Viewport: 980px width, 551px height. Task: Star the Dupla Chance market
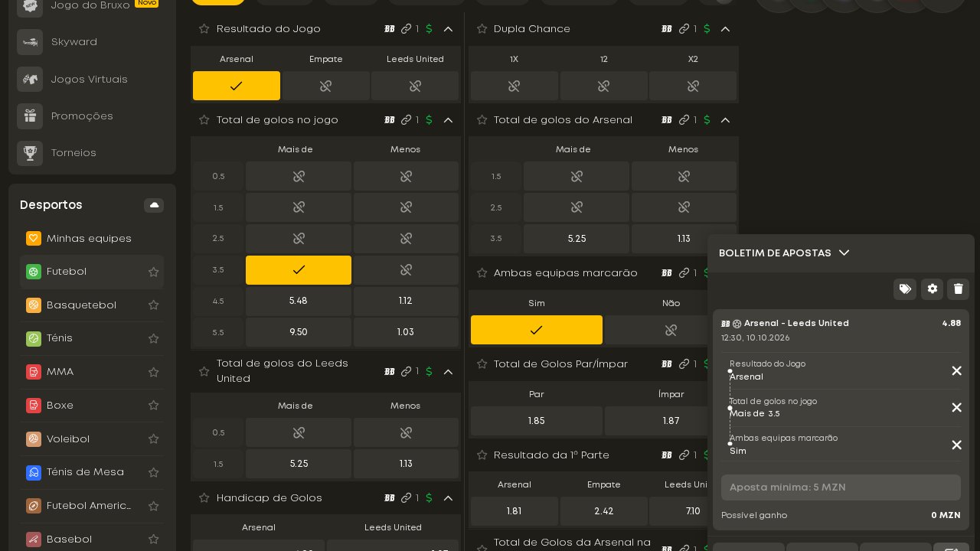pyautogui.click(x=482, y=29)
